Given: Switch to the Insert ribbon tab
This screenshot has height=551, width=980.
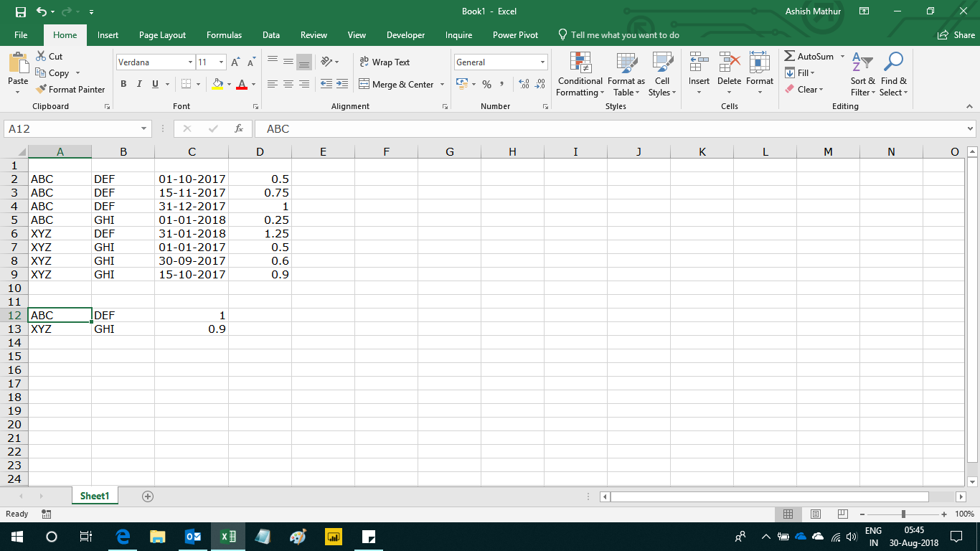Looking at the screenshot, I should [108, 35].
